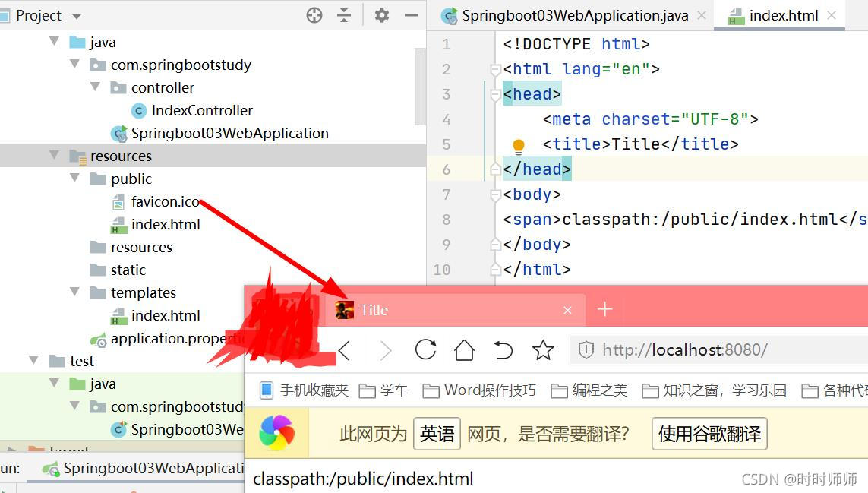This screenshot has width=868, height=493.
Task: Fold the html tag at line 2
Action: (495, 69)
